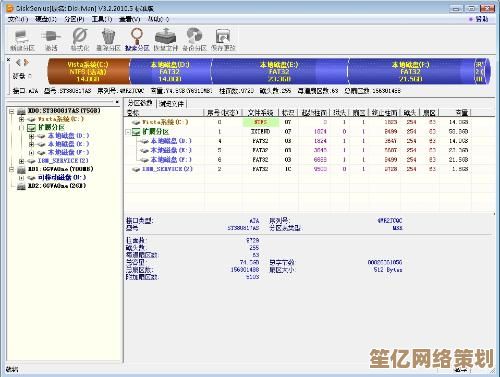The image size is (500, 377).
Task: Click IBM_SERVICE(2) row name in partition table
Action: point(167,169)
